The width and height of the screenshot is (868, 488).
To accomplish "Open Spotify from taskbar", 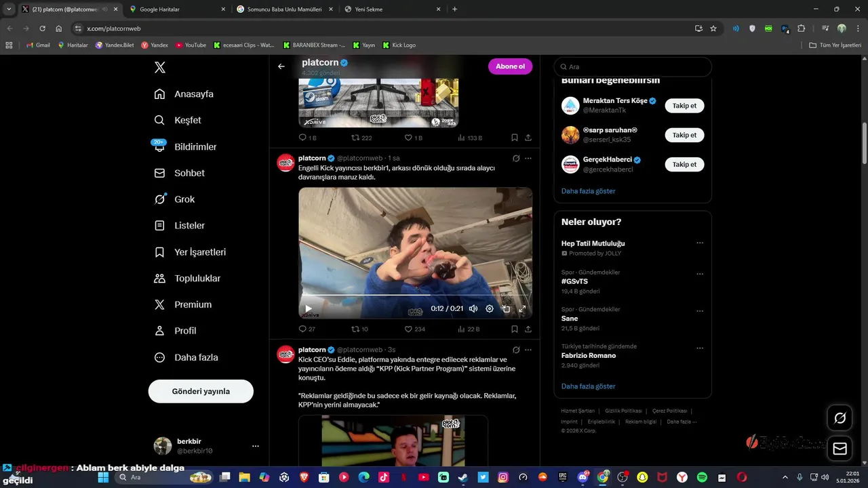I will [703, 477].
